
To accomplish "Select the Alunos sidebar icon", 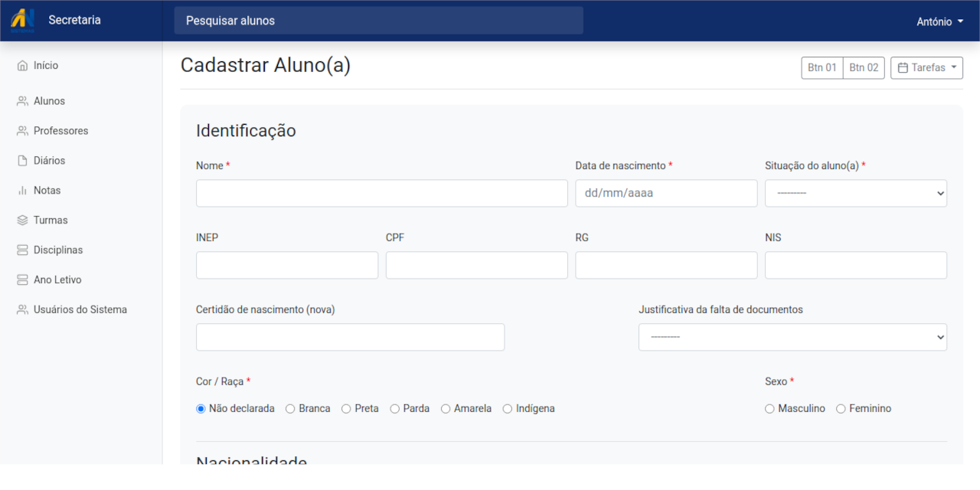I will [22, 100].
